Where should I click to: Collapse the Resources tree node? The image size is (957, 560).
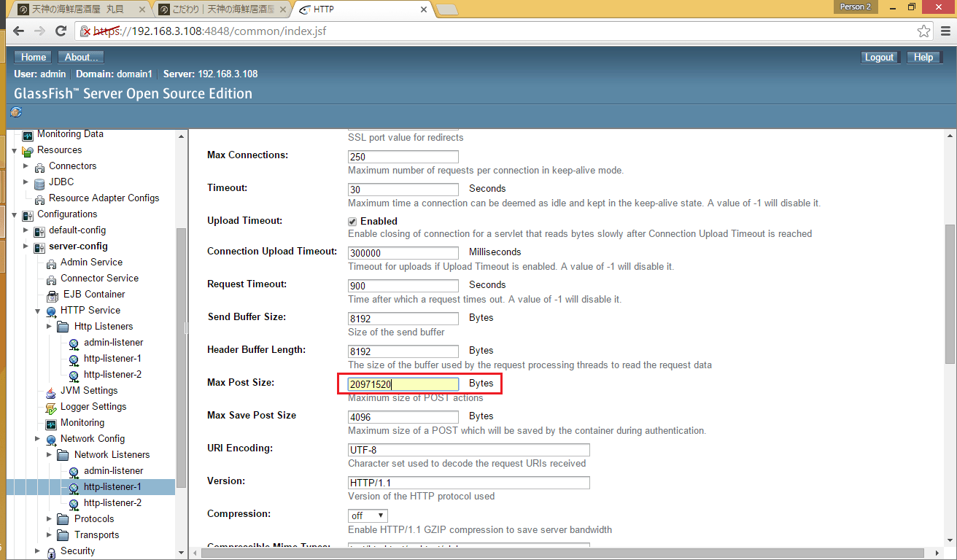[14, 151]
